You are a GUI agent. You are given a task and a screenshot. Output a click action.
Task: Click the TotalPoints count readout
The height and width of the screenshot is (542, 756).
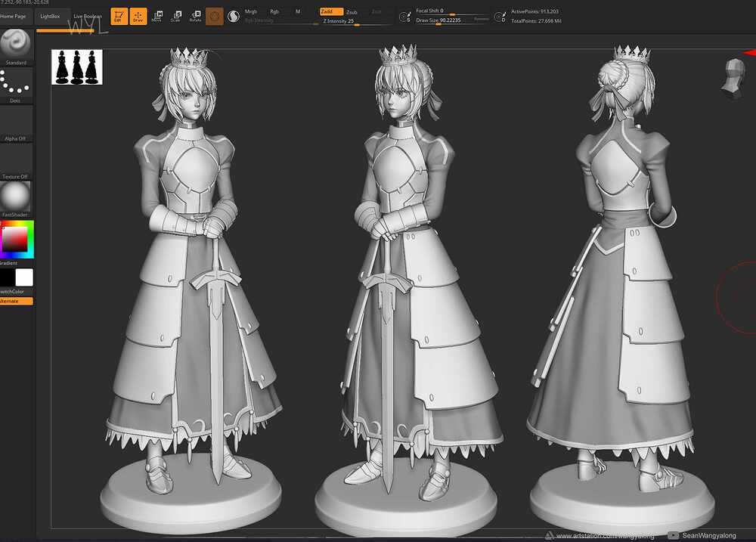[536, 21]
